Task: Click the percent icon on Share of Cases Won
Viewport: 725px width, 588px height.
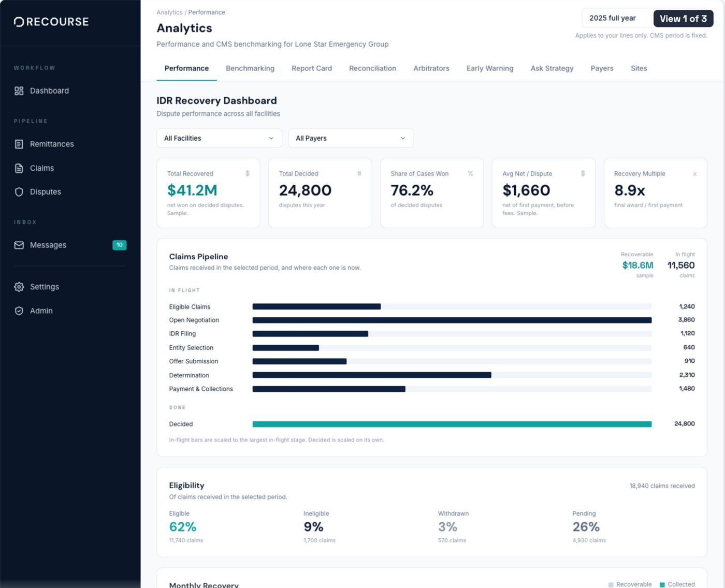Action: [x=471, y=174]
